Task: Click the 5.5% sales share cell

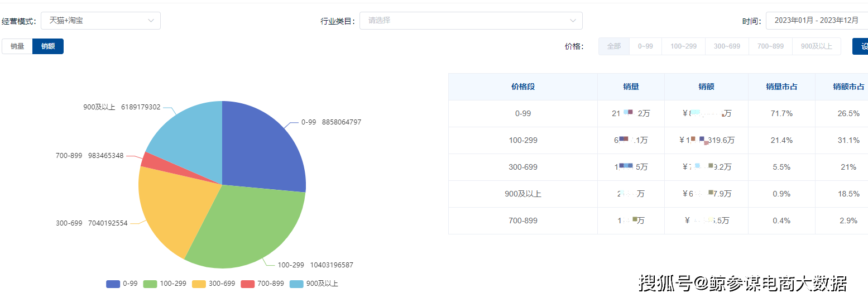Action: pyautogui.click(x=781, y=167)
